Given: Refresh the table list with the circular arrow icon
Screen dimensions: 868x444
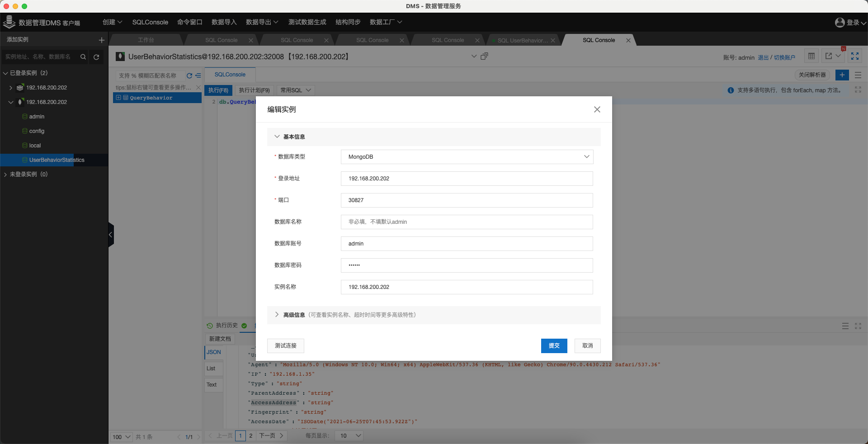Looking at the screenshot, I should [x=189, y=76].
